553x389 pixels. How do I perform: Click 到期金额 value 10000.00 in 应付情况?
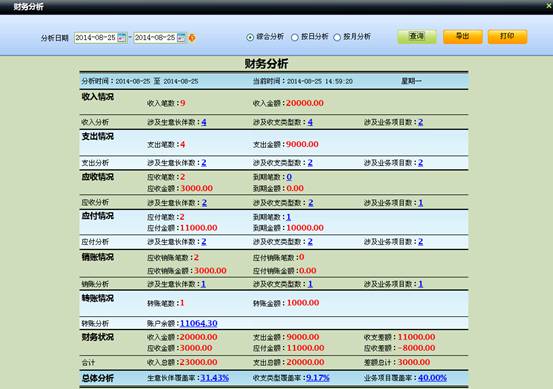click(305, 228)
